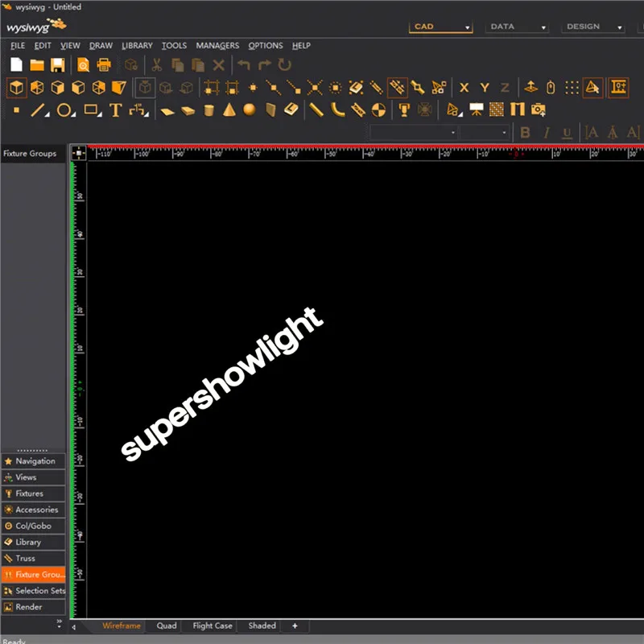
Task: Open the Accessories shortcut panel
Action: tap(33, 510)
